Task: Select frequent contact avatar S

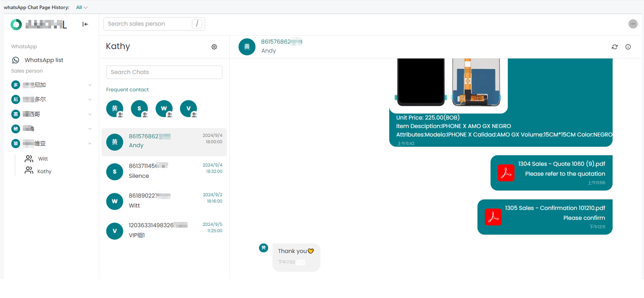Action: (139, 108)
